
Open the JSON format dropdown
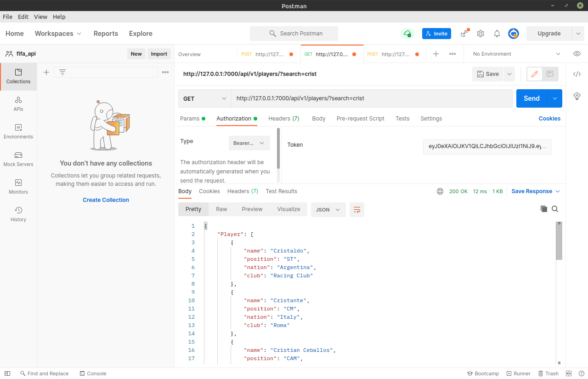click(x=328, y=210)
